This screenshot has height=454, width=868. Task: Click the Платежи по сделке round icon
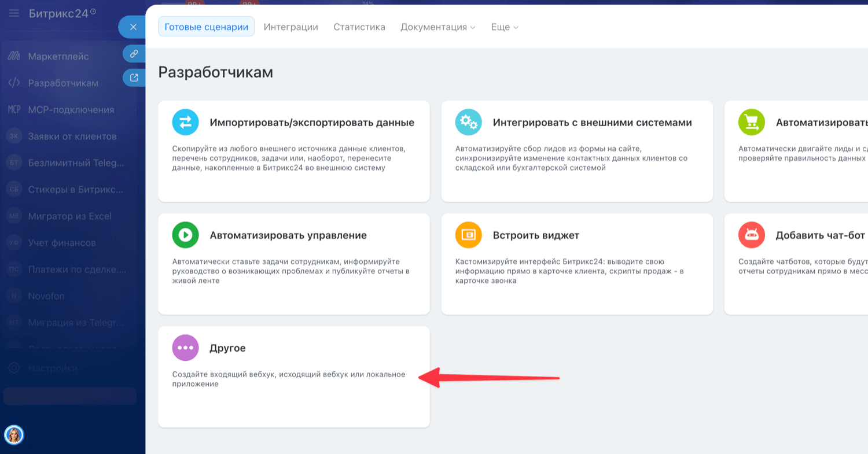tap(14, 269)
